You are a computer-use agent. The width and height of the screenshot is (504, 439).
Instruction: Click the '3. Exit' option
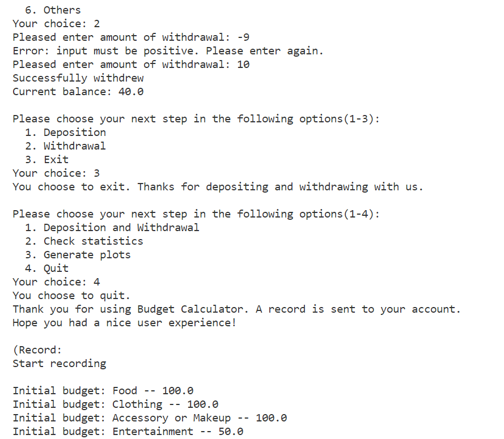point(47,160)
